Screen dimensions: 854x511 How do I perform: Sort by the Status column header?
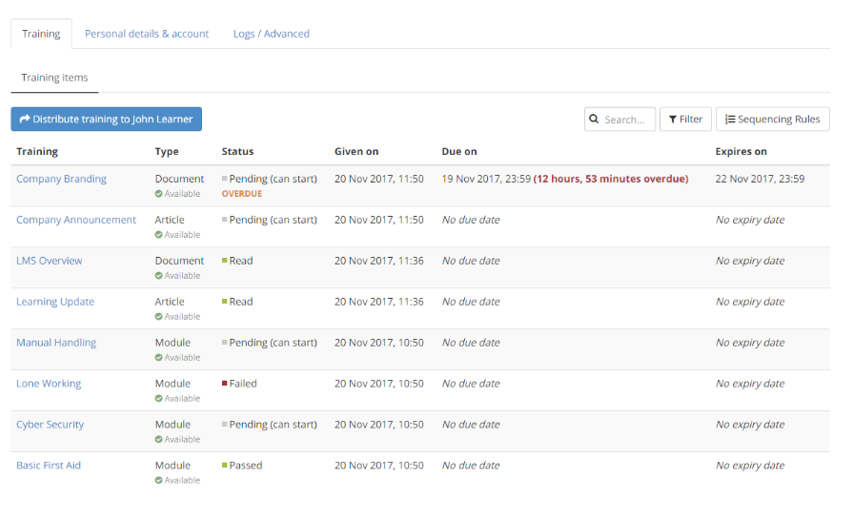click(237, 152)
